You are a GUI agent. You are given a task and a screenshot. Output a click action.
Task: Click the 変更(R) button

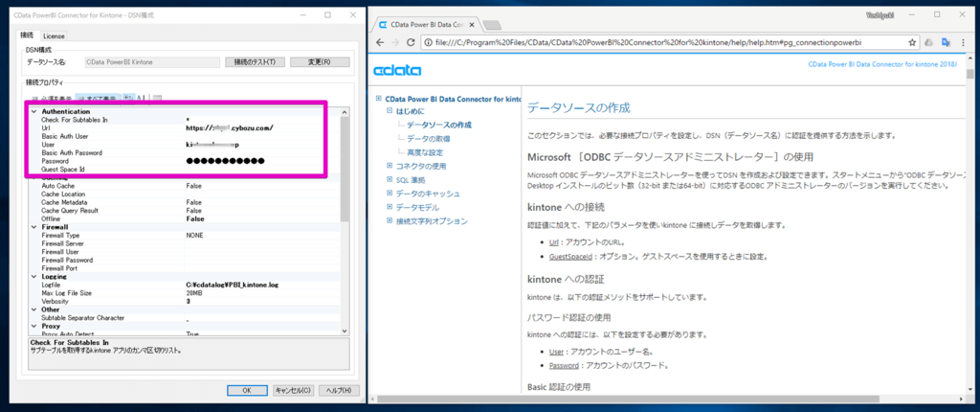click(x=319, y=62)
